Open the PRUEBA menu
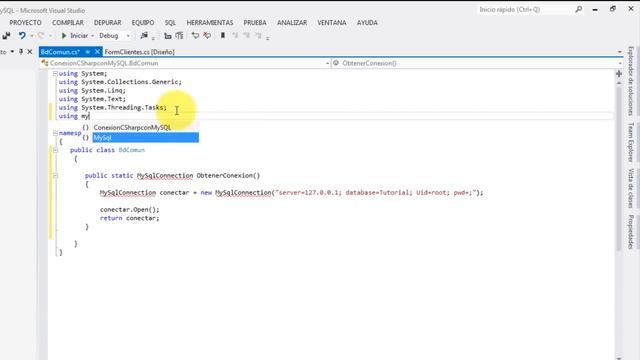This screenshot has height=360, width=640. pos(255,23)
